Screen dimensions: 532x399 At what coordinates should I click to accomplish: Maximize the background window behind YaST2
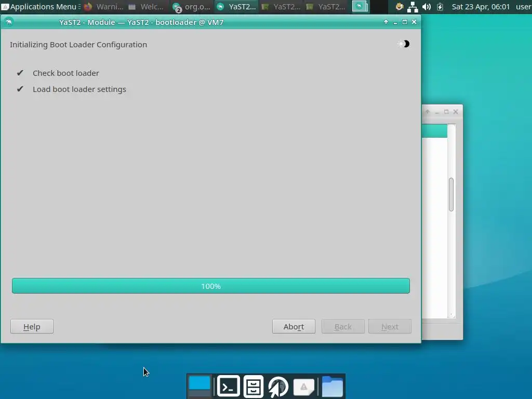click(446, 112)
